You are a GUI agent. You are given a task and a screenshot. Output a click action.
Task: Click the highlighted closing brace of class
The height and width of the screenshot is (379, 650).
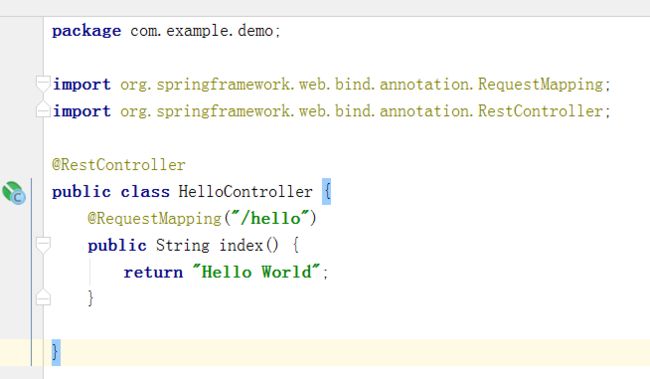(x=56, y=352)
